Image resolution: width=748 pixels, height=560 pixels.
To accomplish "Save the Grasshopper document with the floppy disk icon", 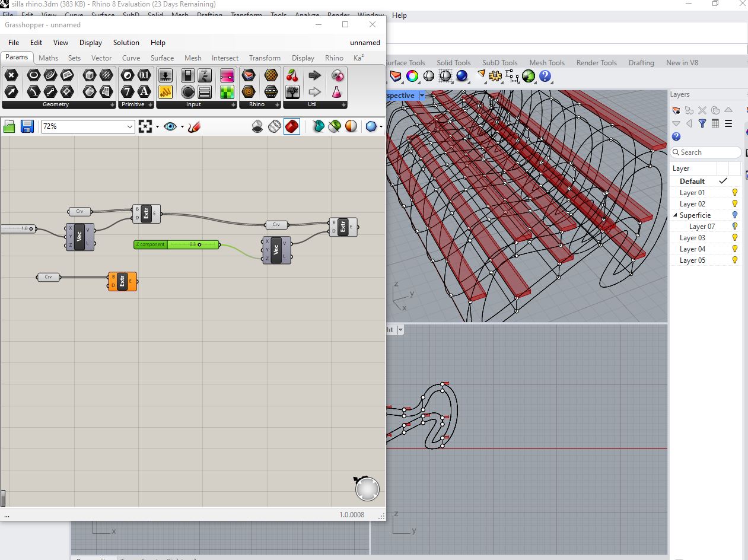I will tap(27, 126).
